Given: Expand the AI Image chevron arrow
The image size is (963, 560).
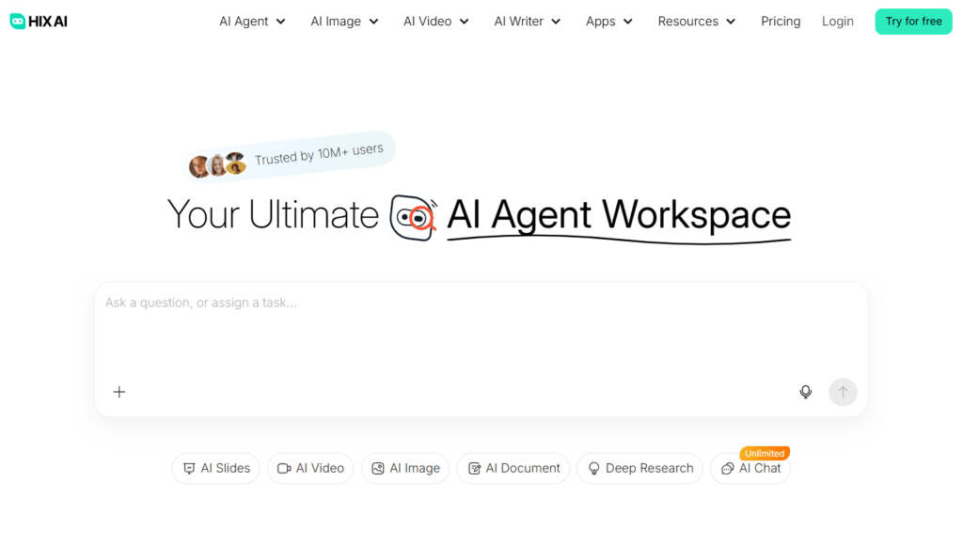Looking at the screenshot, I should click(x=373, y=22).
